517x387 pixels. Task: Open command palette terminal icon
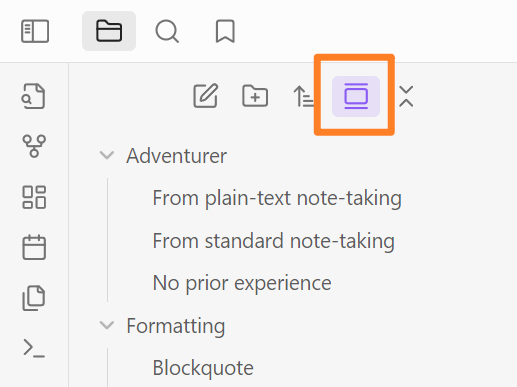coord(34,348)
